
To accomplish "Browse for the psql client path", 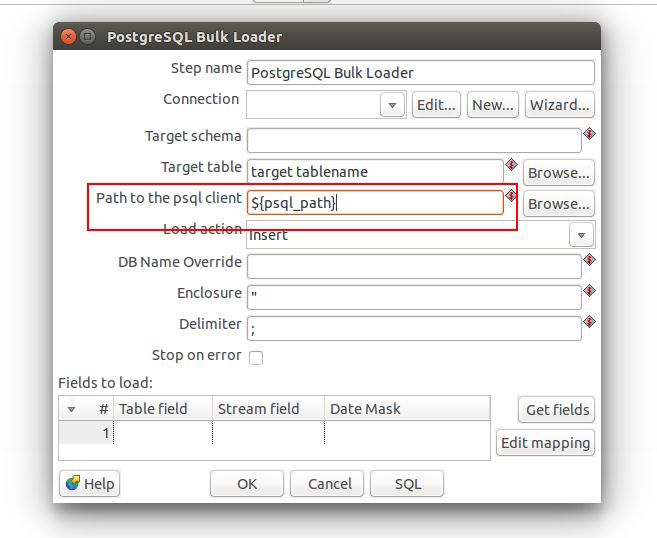I will [x=559, y=204].
